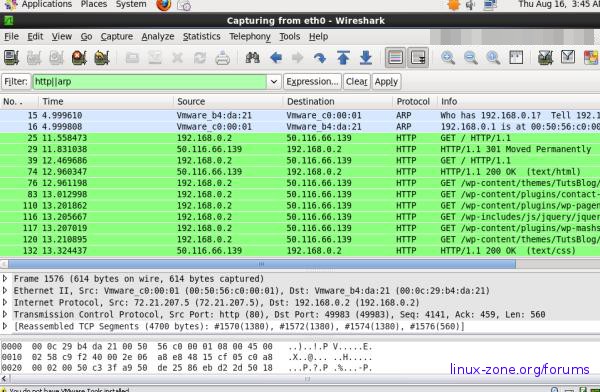Sort by the Protocol column header

coord(415,101)
